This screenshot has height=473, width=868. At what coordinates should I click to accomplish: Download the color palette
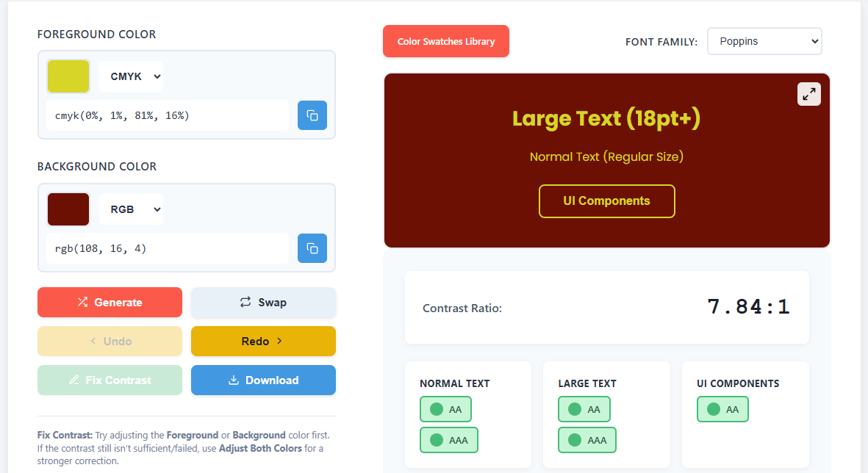263,380
